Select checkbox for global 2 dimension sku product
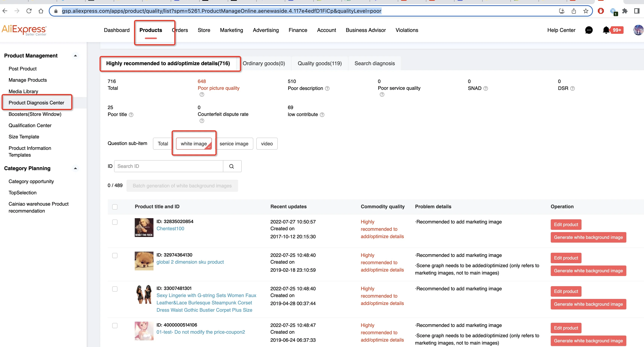The image size is (644, 347). point(115,256)
